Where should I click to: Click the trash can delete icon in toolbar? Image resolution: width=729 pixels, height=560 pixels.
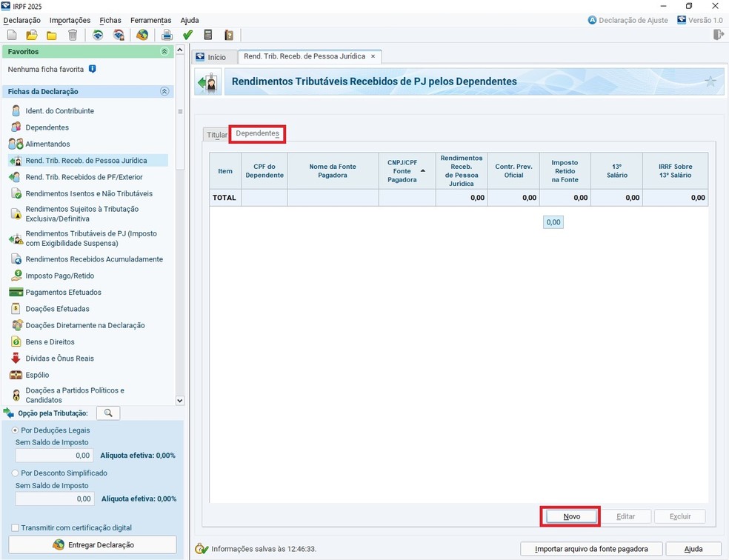coord(73,35)
